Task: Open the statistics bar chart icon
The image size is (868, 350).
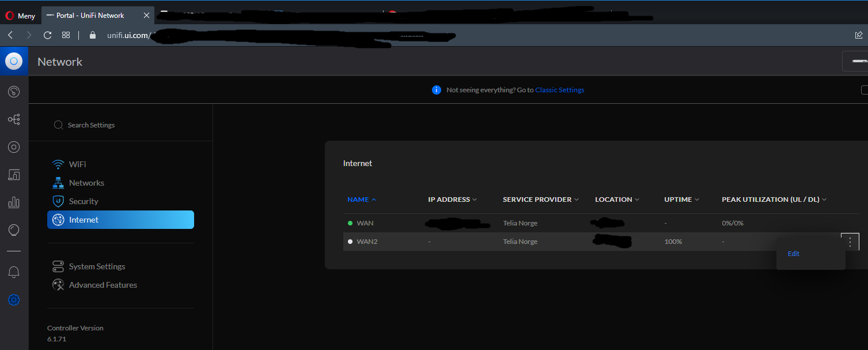Action: pyautogui.click(x=14, y=202)
